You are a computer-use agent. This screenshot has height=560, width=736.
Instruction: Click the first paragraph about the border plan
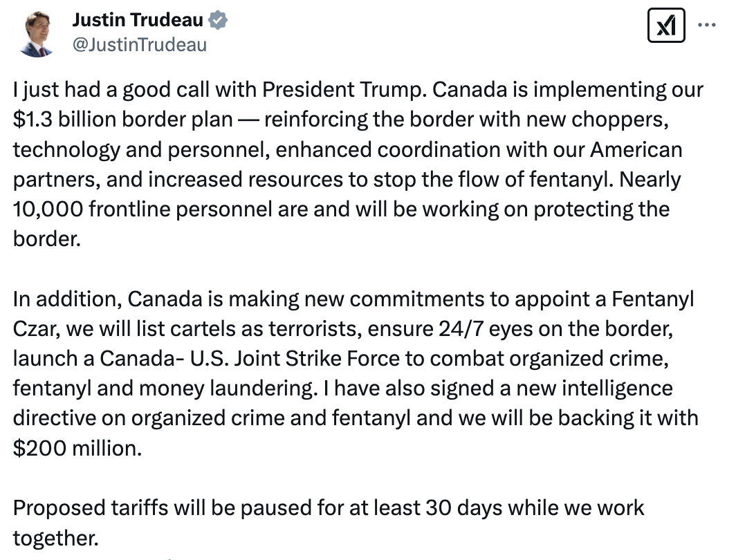point(358,164)
